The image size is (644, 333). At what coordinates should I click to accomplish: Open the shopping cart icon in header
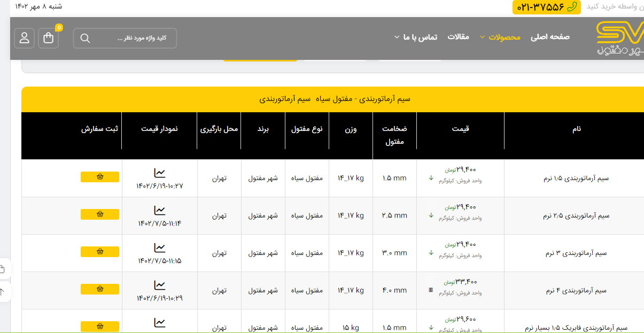49,38
